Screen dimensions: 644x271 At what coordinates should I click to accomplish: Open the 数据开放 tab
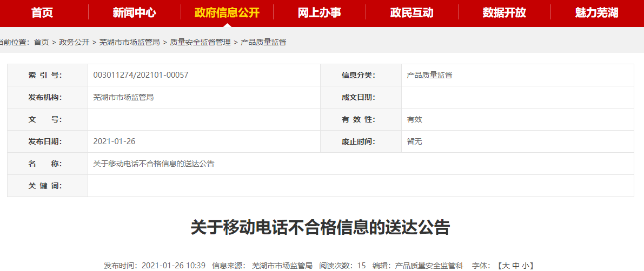tap(504, 13)
